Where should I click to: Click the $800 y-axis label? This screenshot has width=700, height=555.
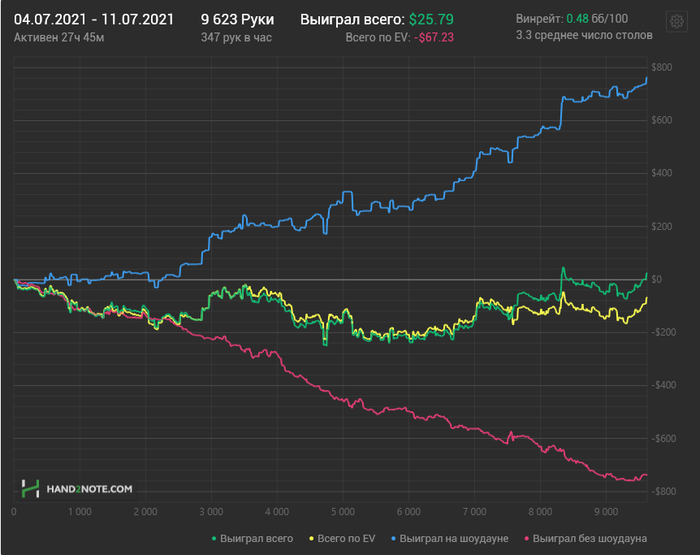662,67
